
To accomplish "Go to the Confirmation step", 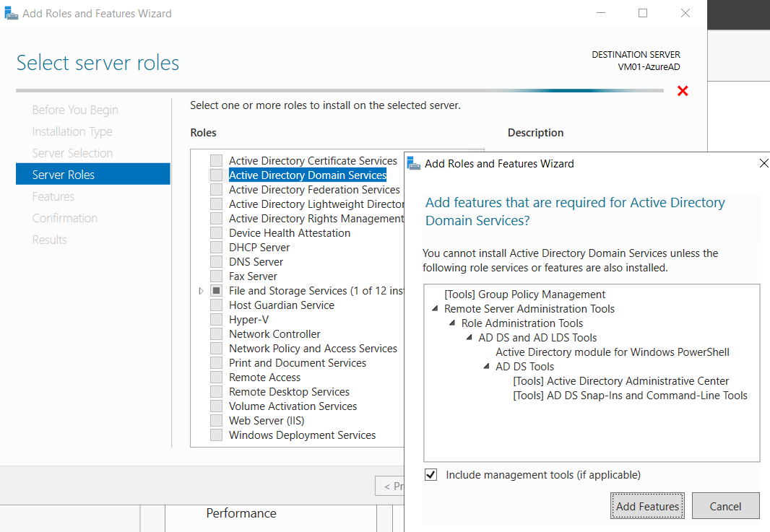I will [65, 218].
